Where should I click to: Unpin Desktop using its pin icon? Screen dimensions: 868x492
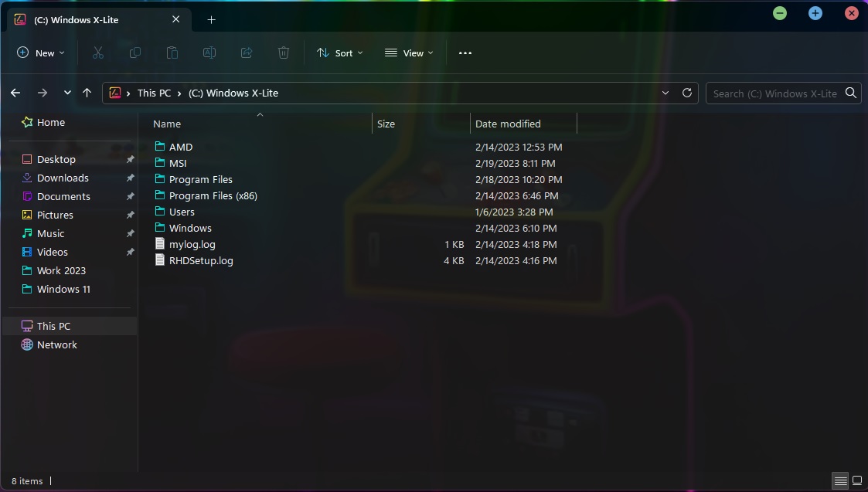click(130, 159)
